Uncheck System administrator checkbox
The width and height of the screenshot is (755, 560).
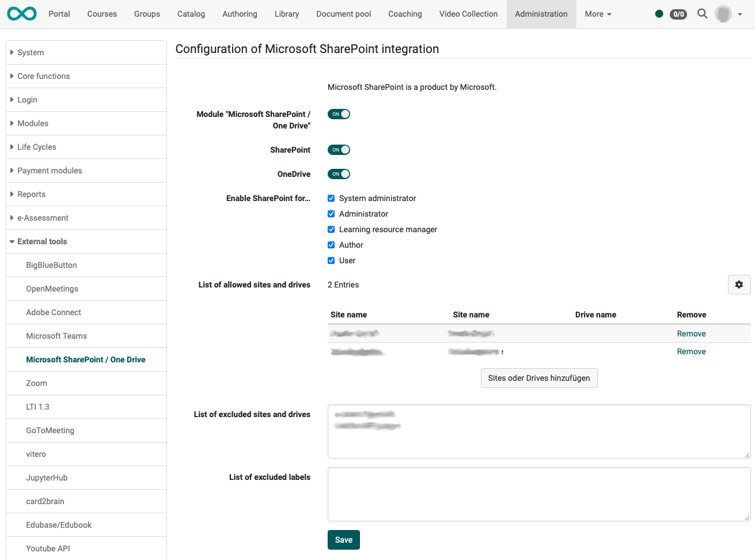pyautogui.click(x=331, y=198)
